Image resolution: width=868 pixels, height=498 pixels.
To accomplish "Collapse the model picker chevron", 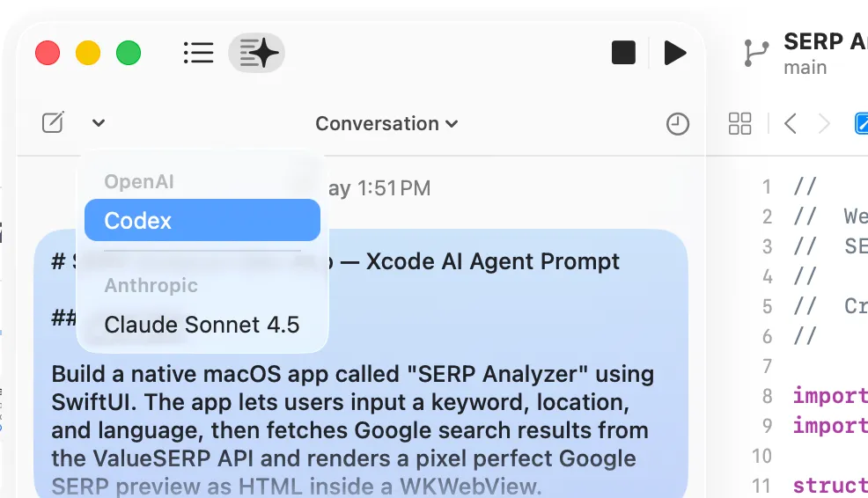I will (98, 123).
